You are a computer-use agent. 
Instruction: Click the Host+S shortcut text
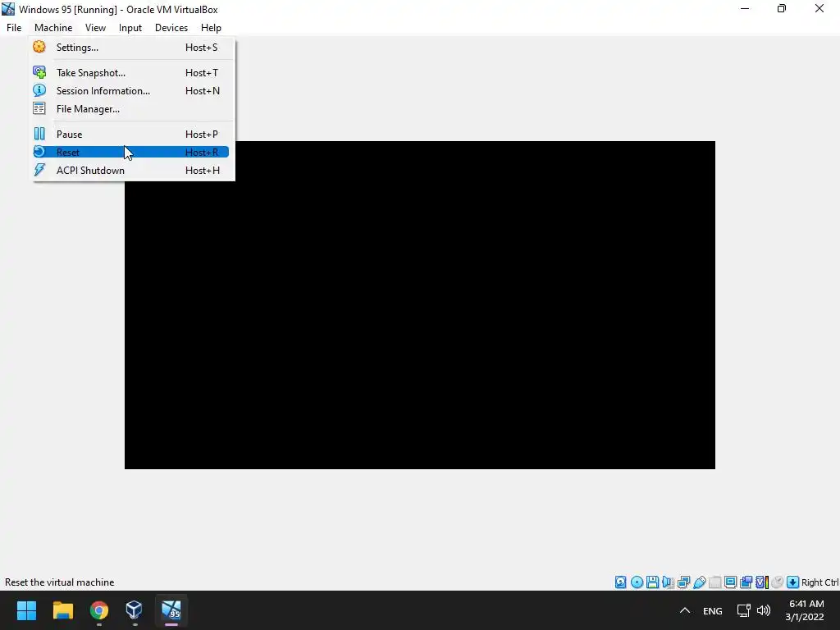click(x=202, y=47)
